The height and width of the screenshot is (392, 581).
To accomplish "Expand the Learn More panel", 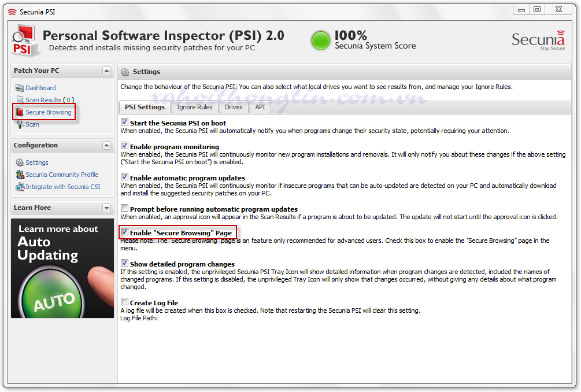I will point(107,208).
